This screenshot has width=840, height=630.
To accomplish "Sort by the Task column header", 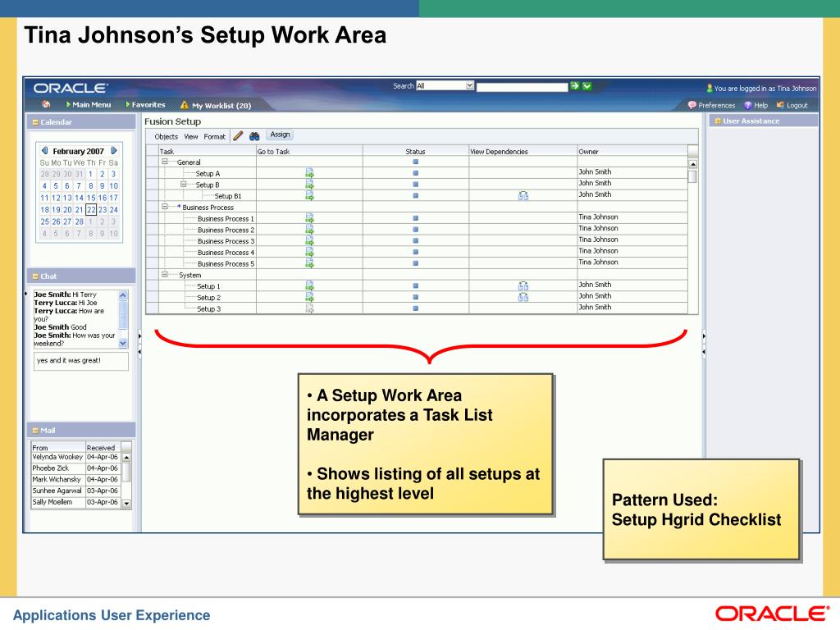I will point(208,151).
